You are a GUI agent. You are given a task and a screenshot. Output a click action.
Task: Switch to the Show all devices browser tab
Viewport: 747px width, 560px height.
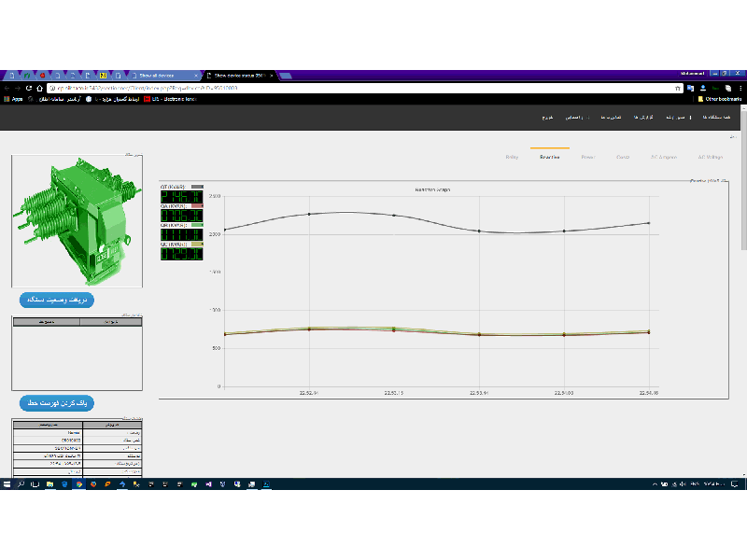point(163,75)
